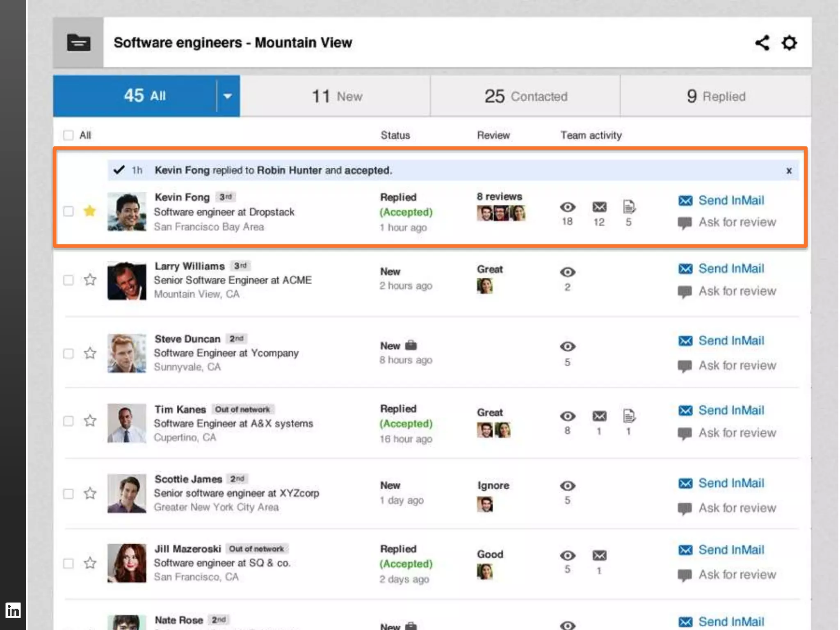Dismiss the Kevin Fong reply notification
The height and width of the screenshot is (630, 840).
(x=789, y=171)
